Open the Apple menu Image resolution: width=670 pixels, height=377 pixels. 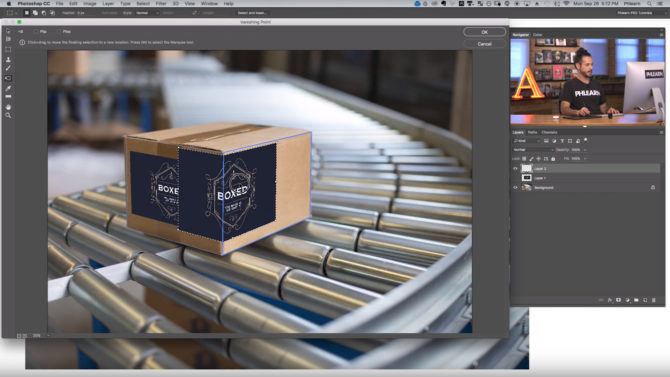(9, 3)
